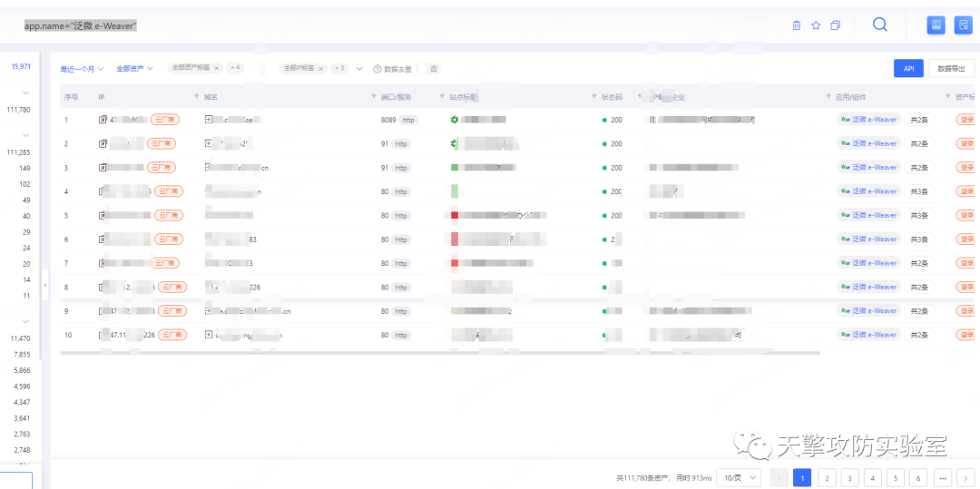Open the 全部资产 dropdown
The image size is (980, 489).
[134, 69]
